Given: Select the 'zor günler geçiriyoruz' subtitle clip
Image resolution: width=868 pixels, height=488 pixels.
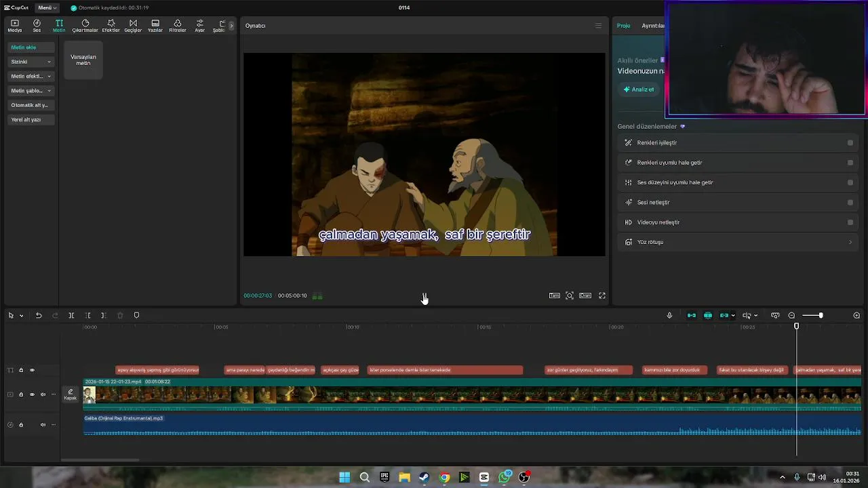Looking at the screenshot, I should [x=589, y=370].
